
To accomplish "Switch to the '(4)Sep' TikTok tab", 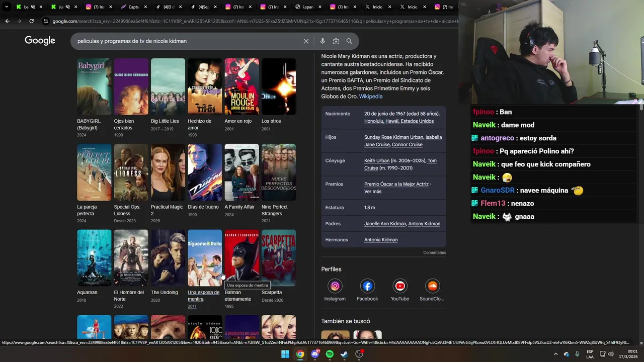I will (x=203, y=7).
